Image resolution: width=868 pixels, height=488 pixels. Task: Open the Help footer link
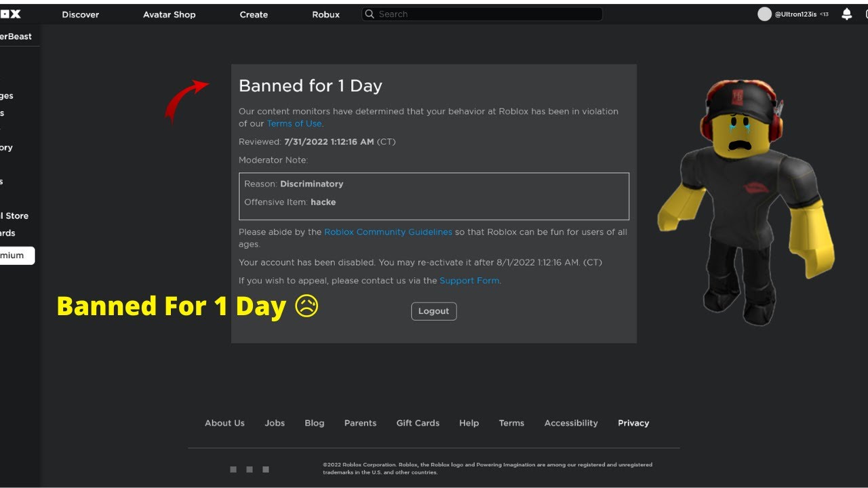click(x=469, y=423)
